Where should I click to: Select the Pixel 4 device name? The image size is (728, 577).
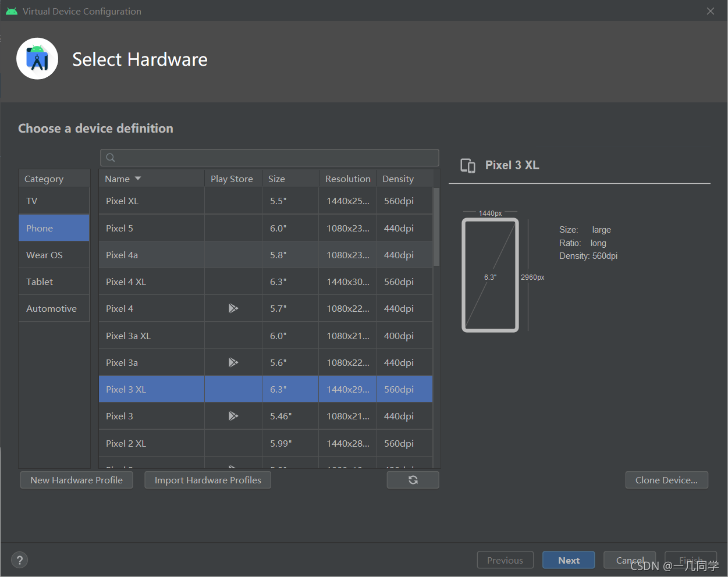pos(119,308)
